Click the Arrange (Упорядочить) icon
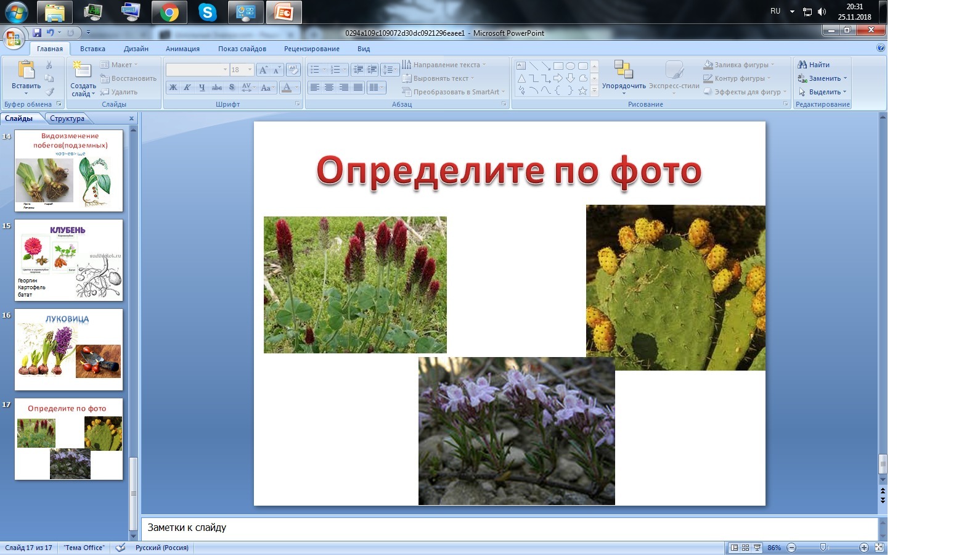The width and height of the screenshot is (980, 555). (x=624, y=70)
